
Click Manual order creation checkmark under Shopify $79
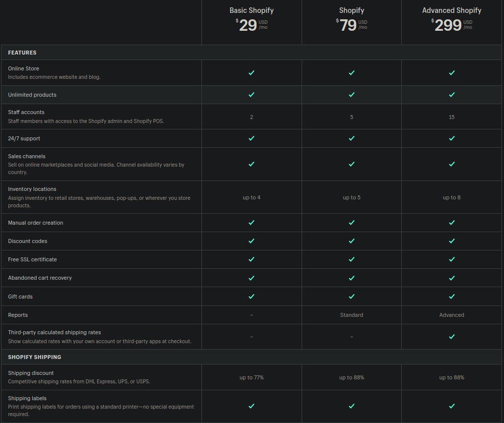(352, 223)
